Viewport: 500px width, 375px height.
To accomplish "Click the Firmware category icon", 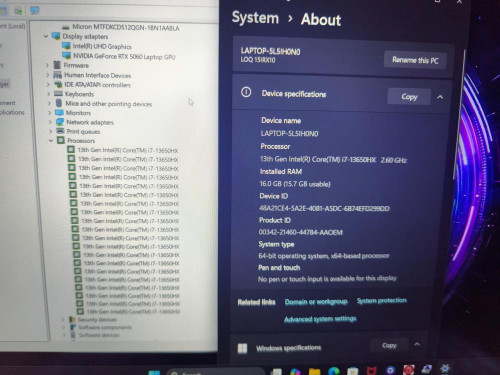I will [57, 65].
